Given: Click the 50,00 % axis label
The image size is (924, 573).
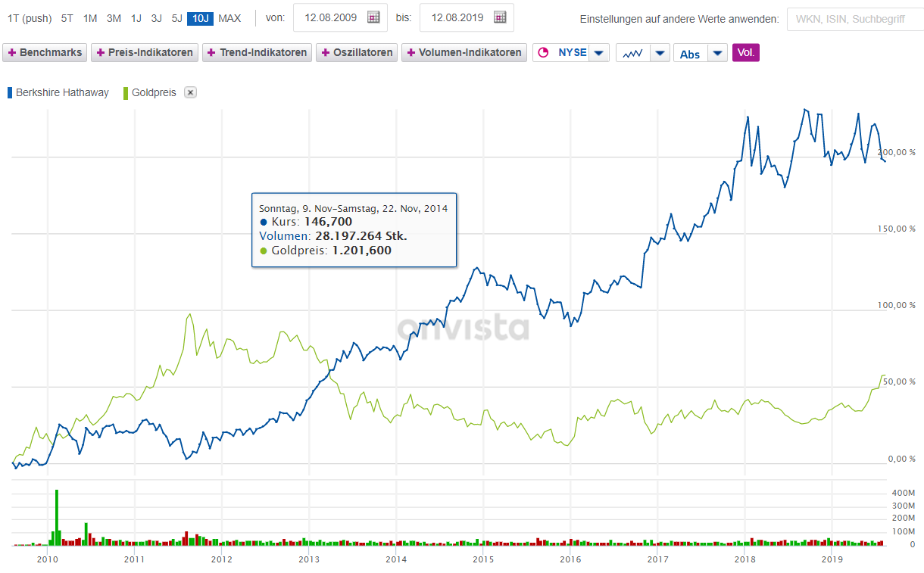Looking at the screenshot, I should [898, 381].
